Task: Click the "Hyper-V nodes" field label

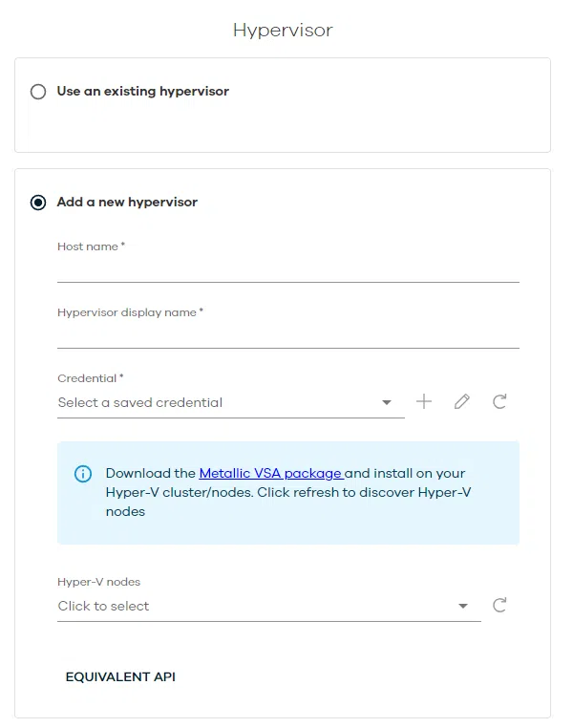Action: [99, 582]
